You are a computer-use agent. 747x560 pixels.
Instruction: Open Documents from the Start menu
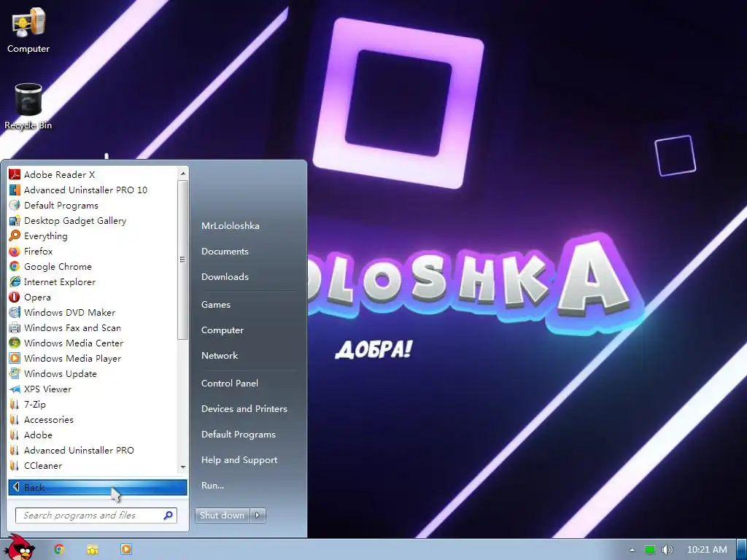coord(225,252)
